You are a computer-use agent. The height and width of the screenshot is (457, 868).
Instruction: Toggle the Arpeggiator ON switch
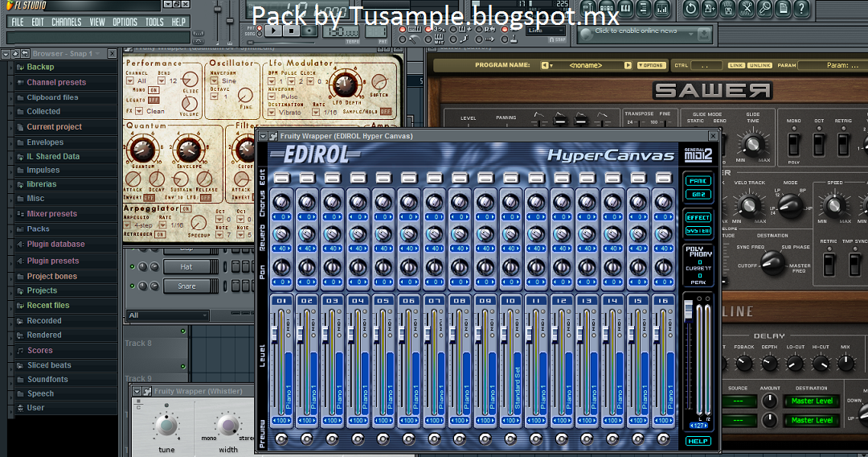pos(186,209)
